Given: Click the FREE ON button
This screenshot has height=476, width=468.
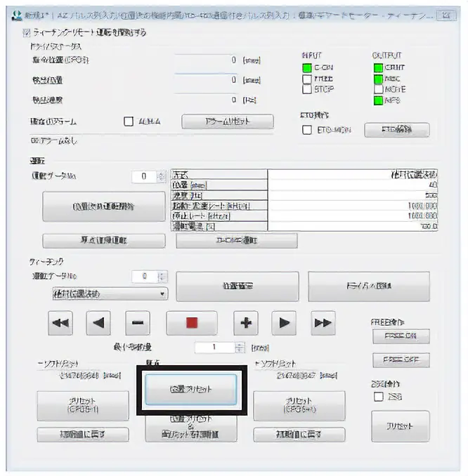Looking at the screenshot, I should click(x=401, y=336).
